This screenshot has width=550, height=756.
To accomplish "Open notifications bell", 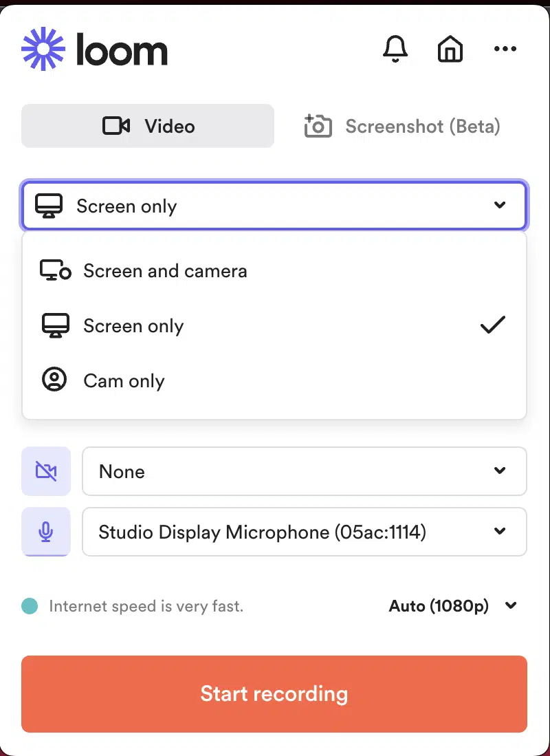I will click(x=395, y=49).
